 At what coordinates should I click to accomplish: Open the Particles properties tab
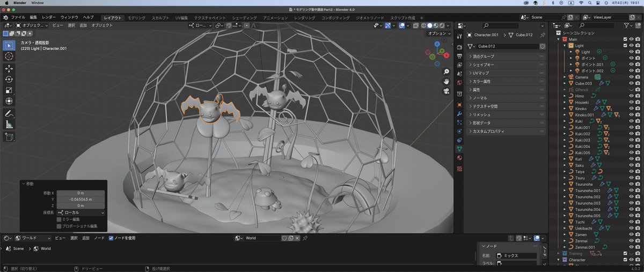tap(459, 123)
